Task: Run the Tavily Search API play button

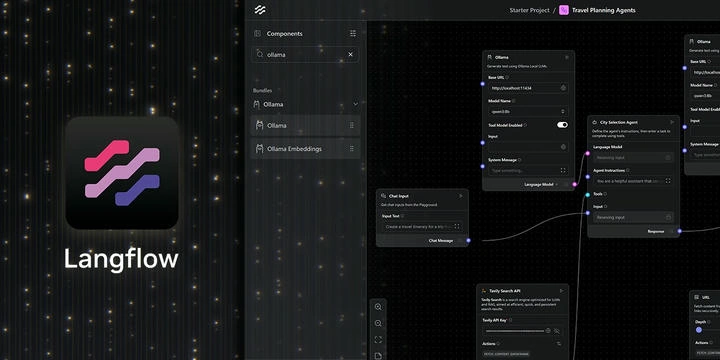Action: [561, 291]
